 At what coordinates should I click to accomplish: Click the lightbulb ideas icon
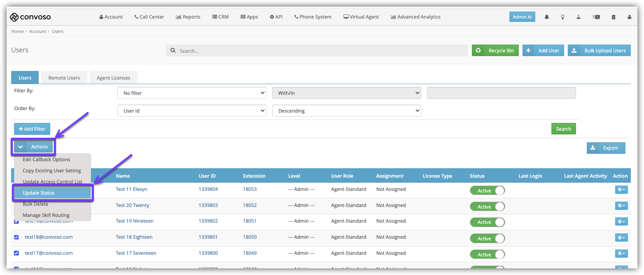coord(563,17)
